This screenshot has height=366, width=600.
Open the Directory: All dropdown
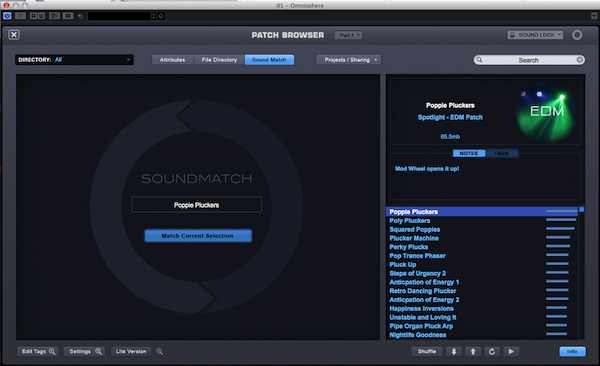74,60
